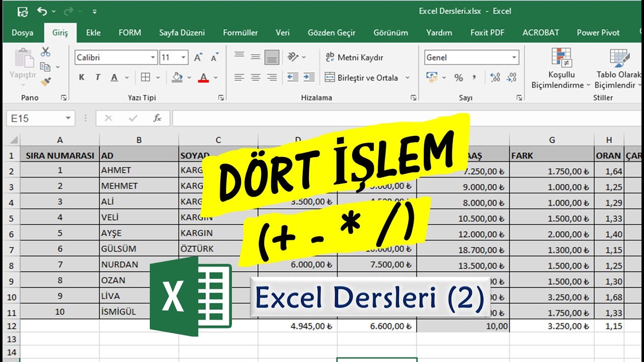
Task: Click the Undo arrow icon
Action: (42, 11)
